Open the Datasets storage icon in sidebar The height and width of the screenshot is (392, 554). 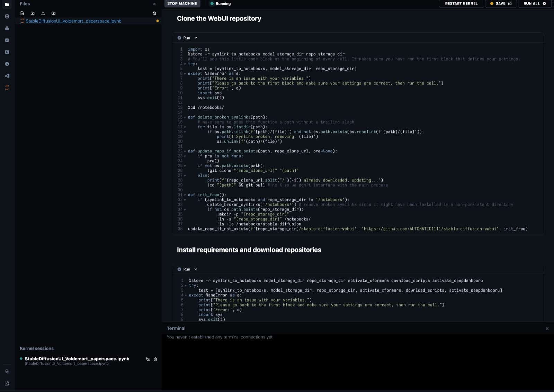click(x=7, y=28)
